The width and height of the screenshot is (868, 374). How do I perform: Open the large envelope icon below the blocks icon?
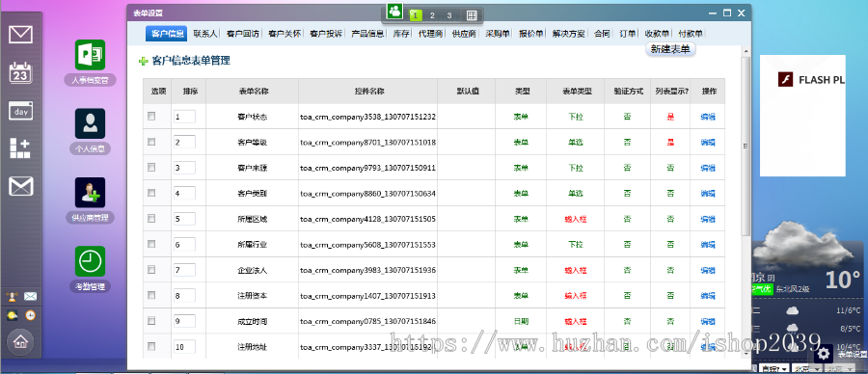pos(20,186)
